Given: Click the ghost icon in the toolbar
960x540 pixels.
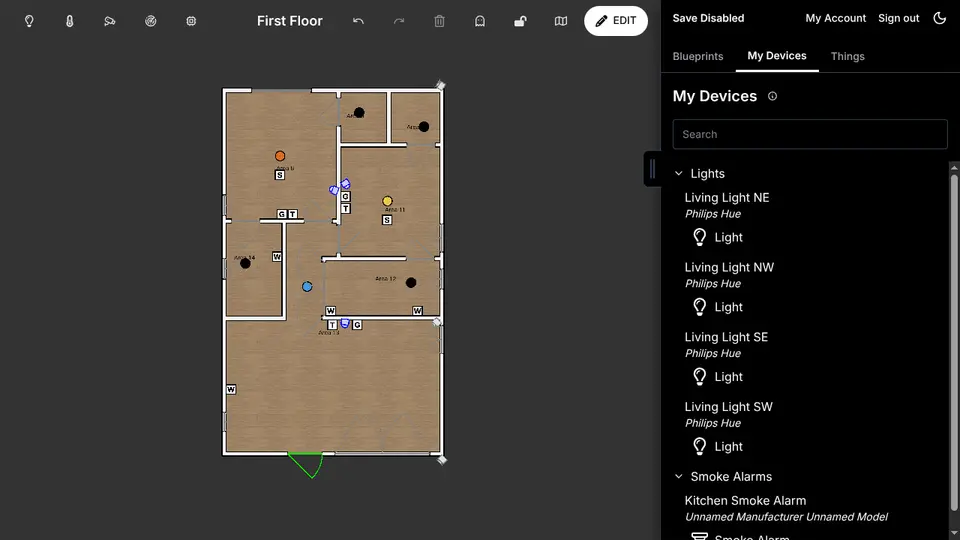Looking at the screenshot, I should click(480, 21).
